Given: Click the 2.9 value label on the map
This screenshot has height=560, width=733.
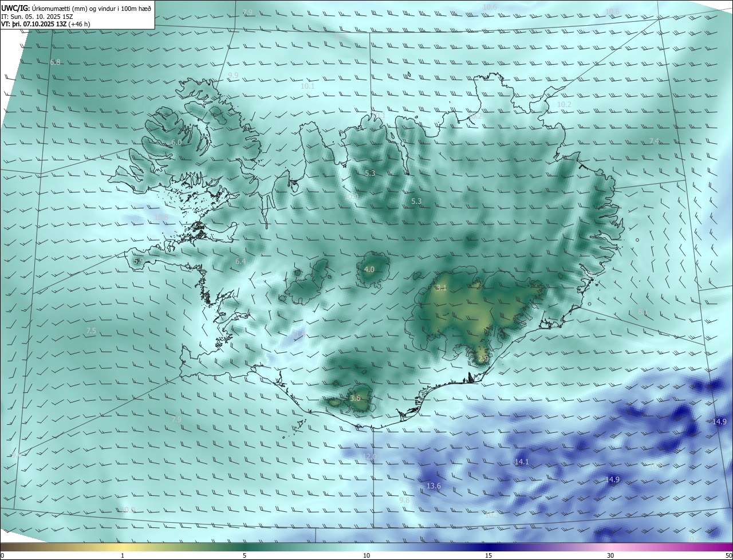Looking at the screenshot, I should click(483, 358).
